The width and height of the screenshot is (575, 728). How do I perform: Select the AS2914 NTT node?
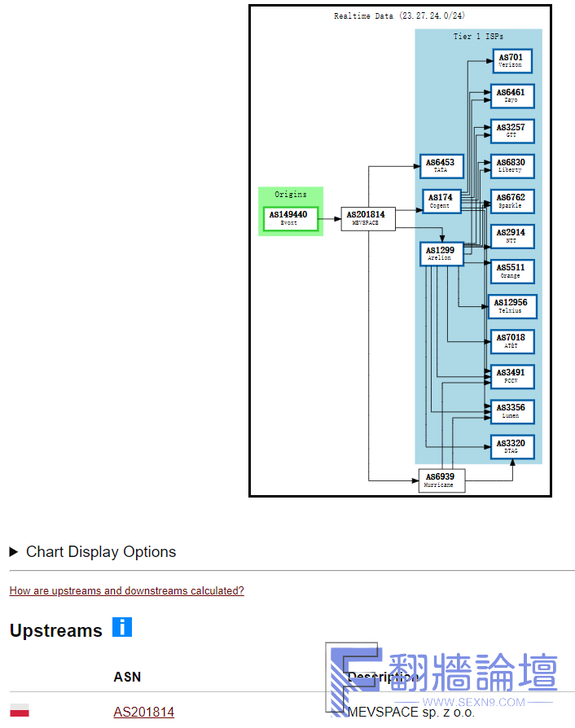[x=512, y=236]
